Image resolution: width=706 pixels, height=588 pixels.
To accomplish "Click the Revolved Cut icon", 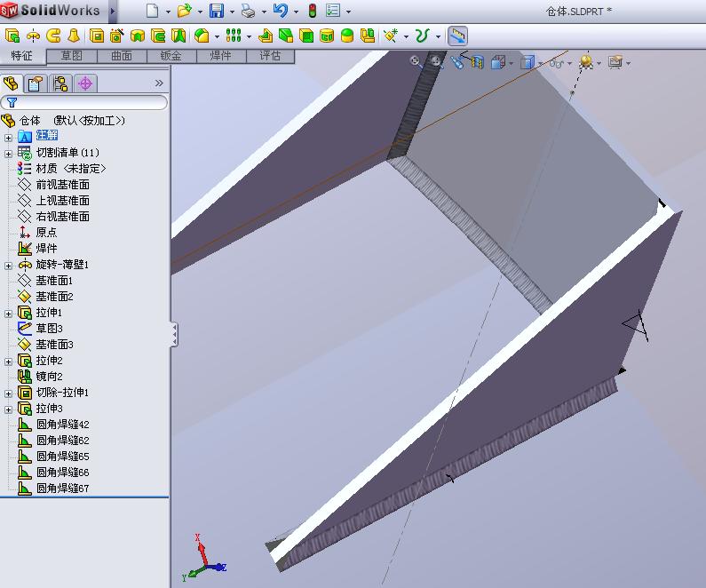I will coord(138,36).
